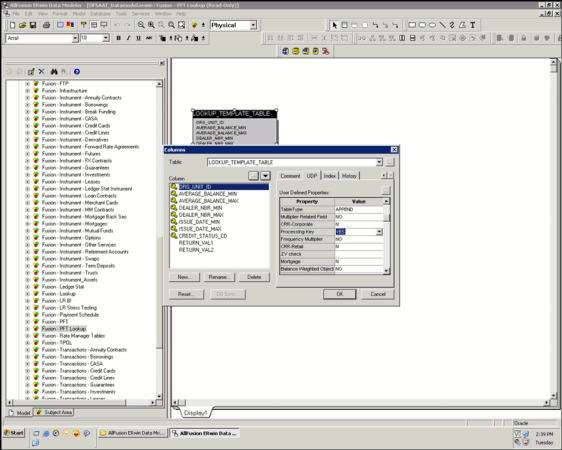Create a new model with New icon
562x450 pixels.
tap(13, 25)
